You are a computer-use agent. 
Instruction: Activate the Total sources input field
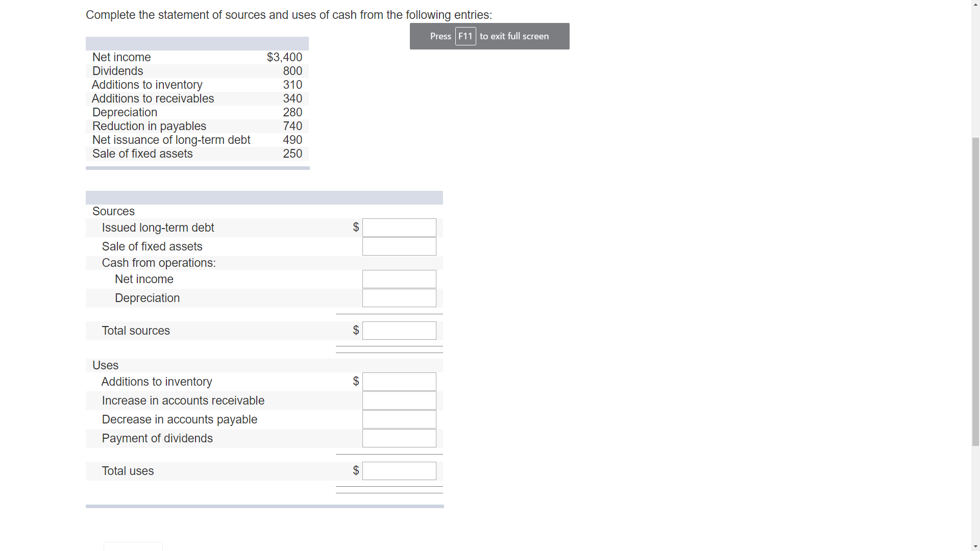coord(399,331)
